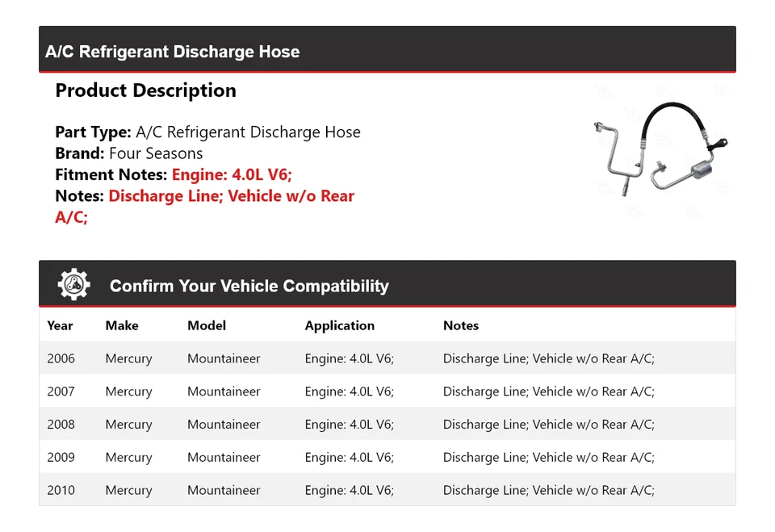Select the Year column header

(61, 325)
